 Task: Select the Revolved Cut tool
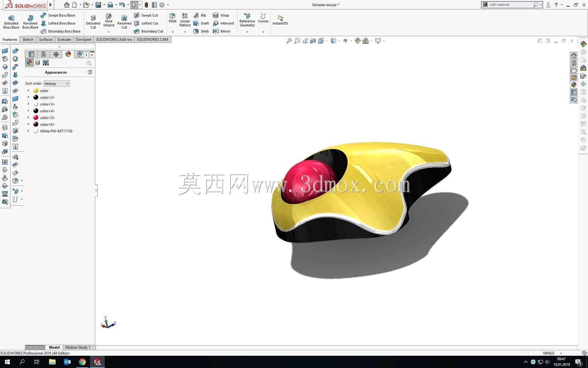[124, 22]
